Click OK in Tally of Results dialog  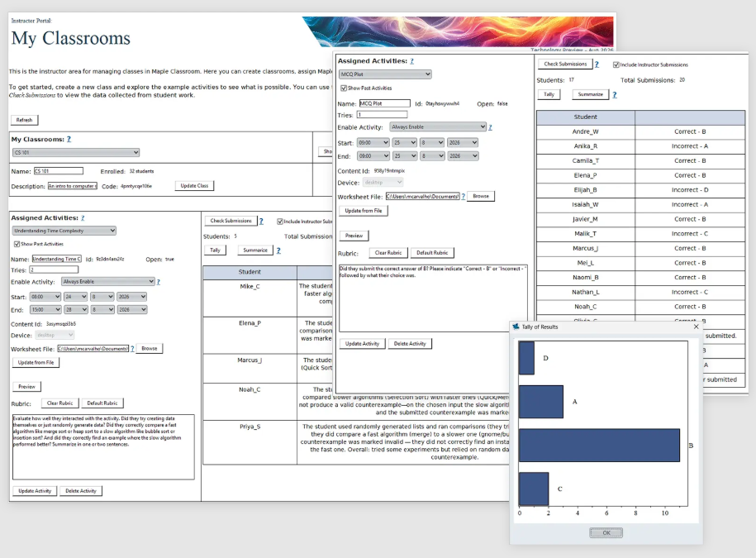(x=606, y=533)
